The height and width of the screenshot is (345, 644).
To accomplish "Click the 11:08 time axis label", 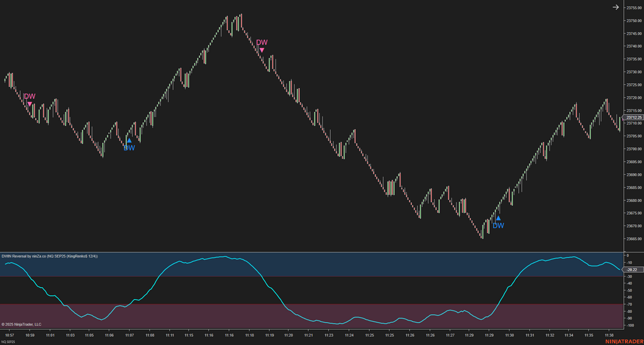I will click(149, 336).
